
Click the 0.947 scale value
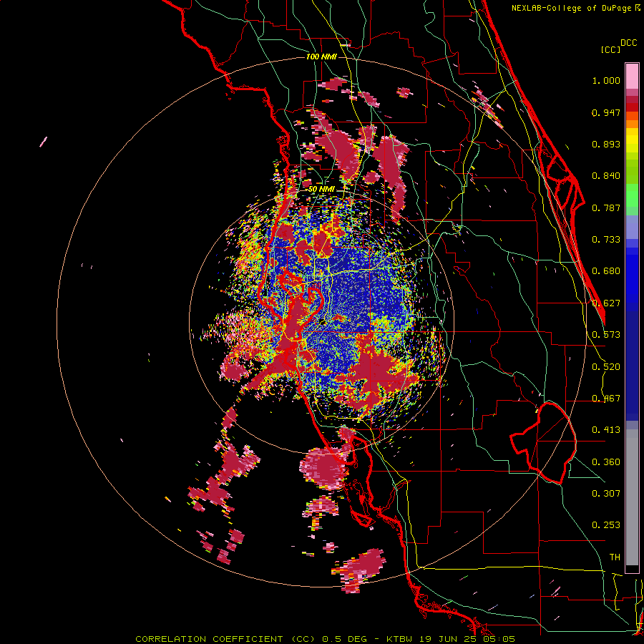(x=606, y=112)
